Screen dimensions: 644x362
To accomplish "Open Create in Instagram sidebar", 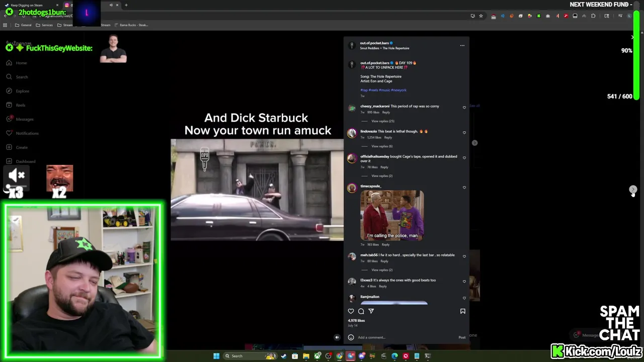I will (x=17, y=147).
